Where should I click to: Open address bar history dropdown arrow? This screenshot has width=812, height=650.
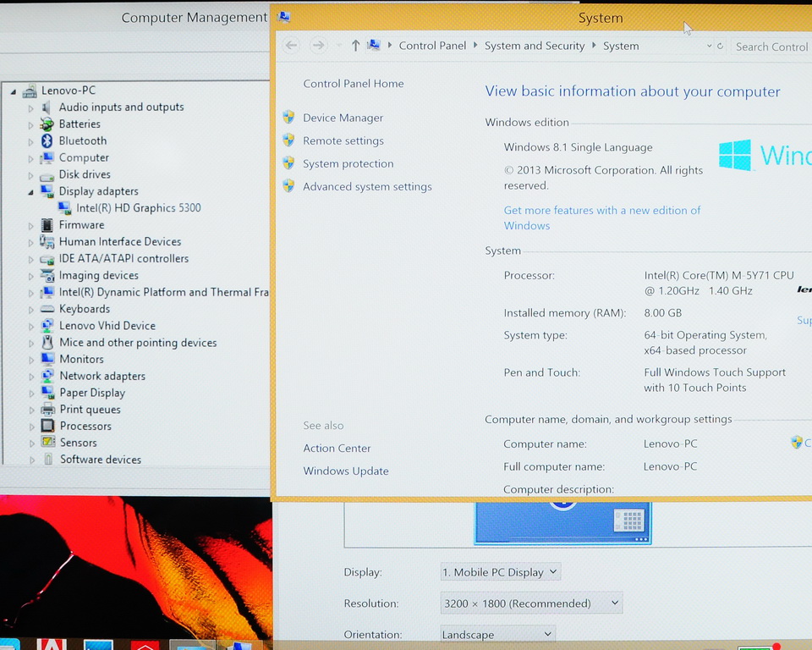coord(709,47)
